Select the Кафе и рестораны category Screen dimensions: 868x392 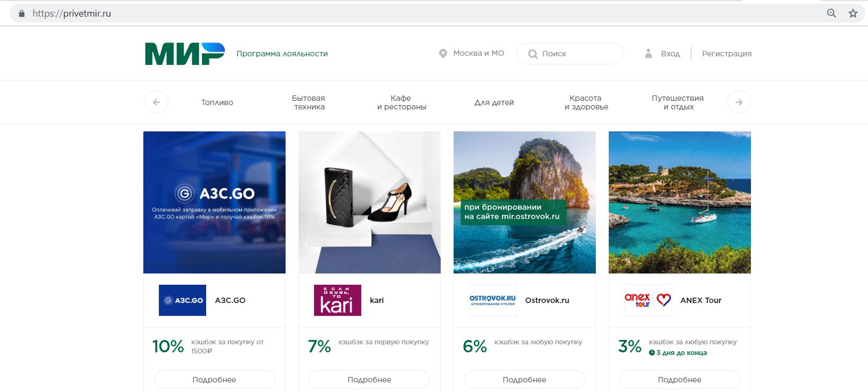click(x=402, y=102)
